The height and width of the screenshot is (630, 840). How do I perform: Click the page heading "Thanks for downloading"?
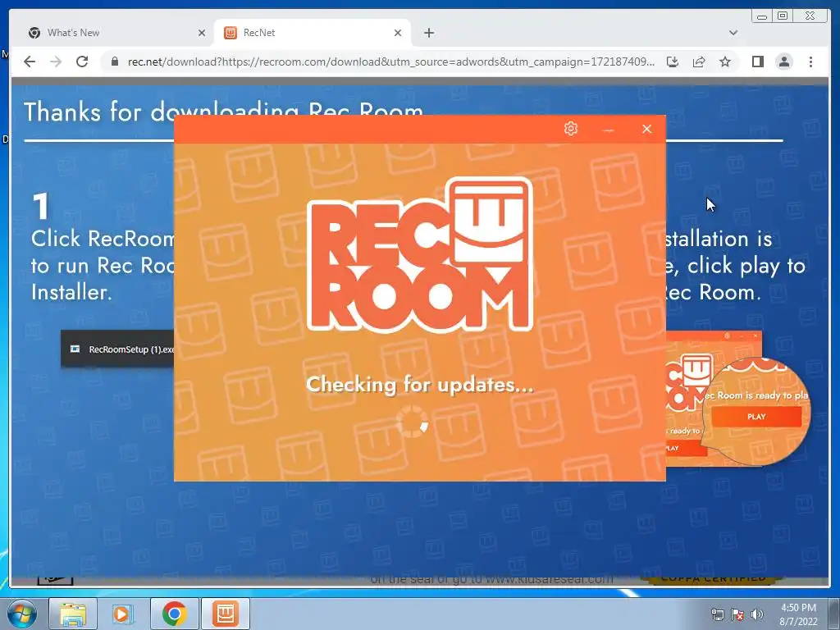click(223, 112)
